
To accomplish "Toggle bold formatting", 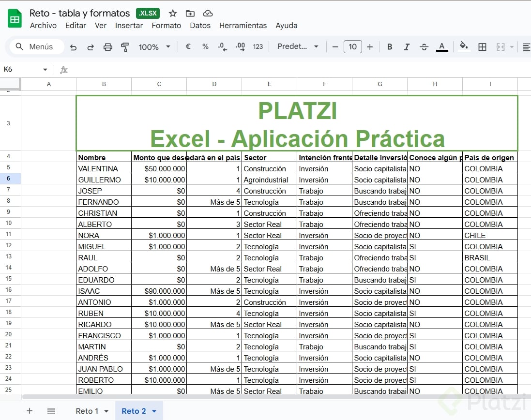I will click(x=390, y=47).
